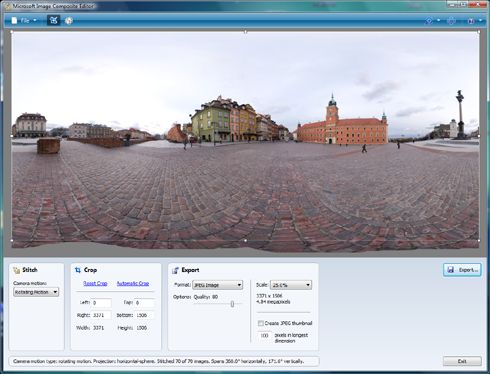Click the Height value in the Crop panel
This screenshot has width=490, height=374.
(x=142, y=328)
